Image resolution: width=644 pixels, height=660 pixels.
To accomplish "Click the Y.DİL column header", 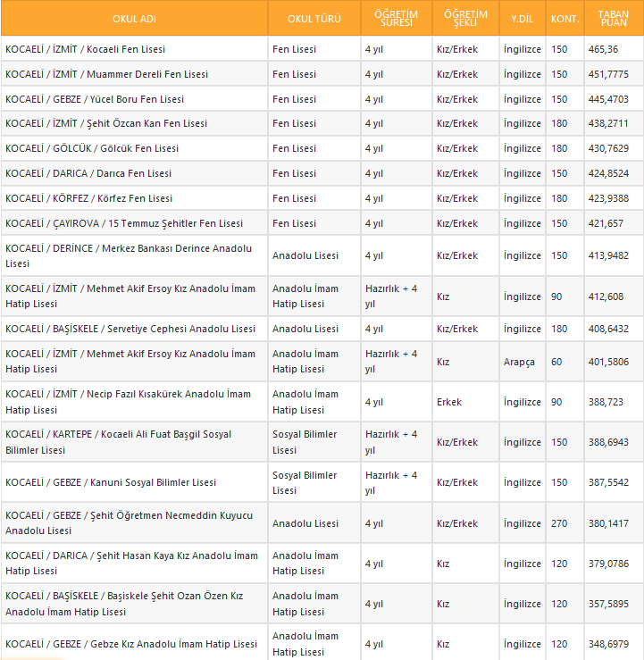I will tap(523, 19).
